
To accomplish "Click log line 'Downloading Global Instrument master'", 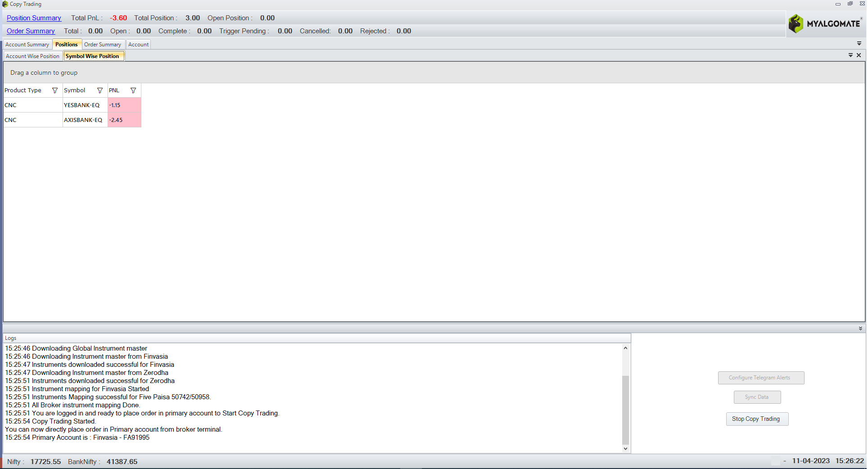I will pyautogui.click(x=76, y=348).
